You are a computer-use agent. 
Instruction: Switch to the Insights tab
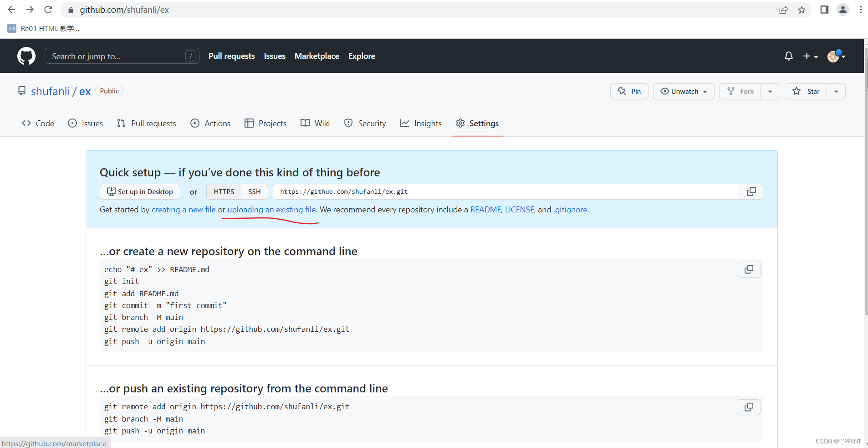click(421, 124)
